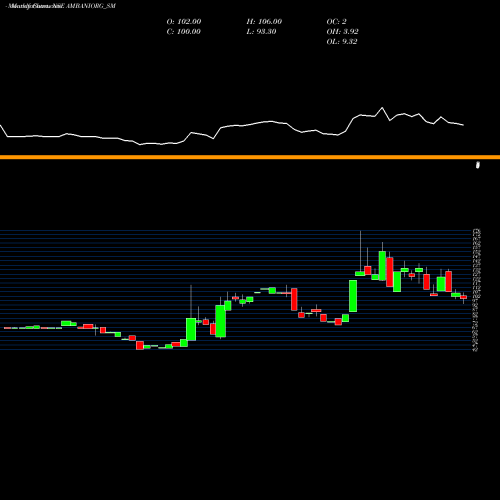
Task: Click the OH: 3.92 value
Action: (x=343, y=31)
